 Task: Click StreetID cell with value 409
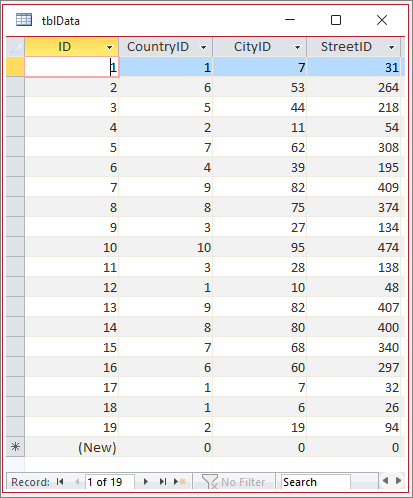(353, 187)
